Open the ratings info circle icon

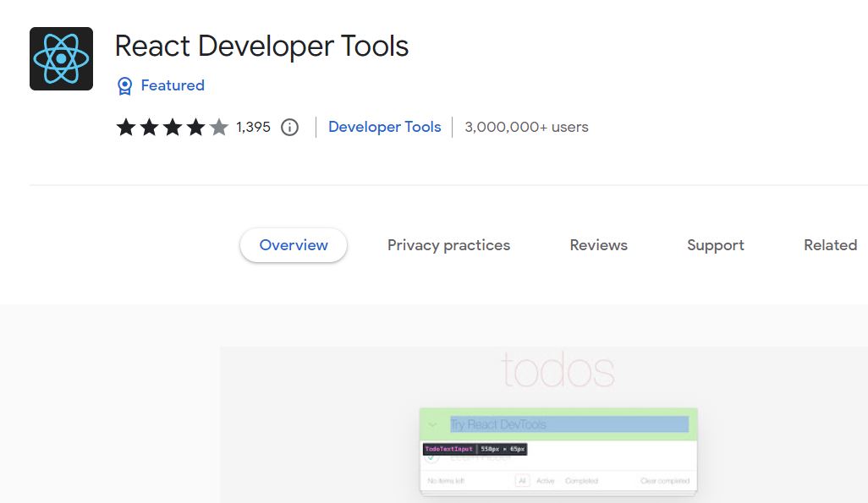[289, 128]
